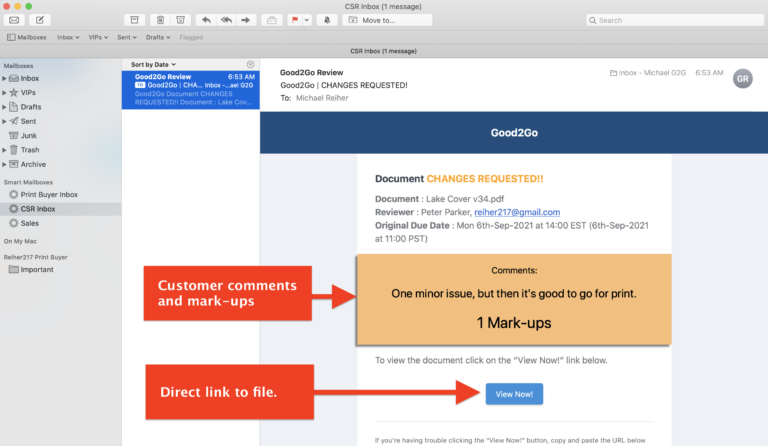768x446 pixels.
Task: Select the VIPs mailbox
Action: (x=28, y=93)
